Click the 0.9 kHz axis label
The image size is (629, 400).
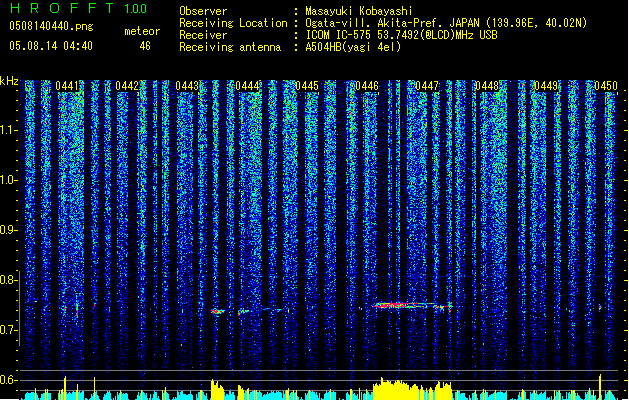(8, 230)
